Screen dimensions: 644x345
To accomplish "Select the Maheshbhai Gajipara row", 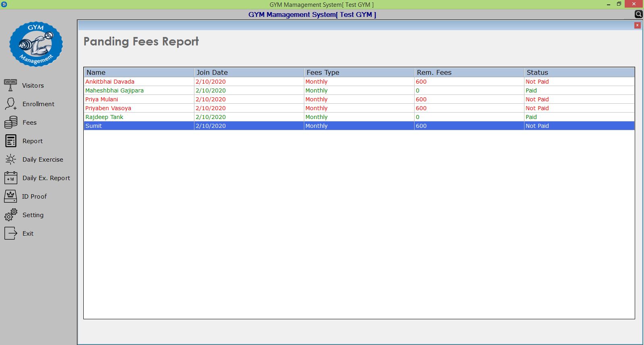I will point(114,90).
